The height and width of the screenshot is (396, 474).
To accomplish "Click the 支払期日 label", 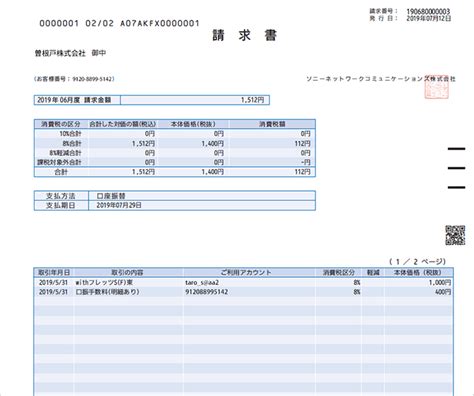I will point(60,205).
